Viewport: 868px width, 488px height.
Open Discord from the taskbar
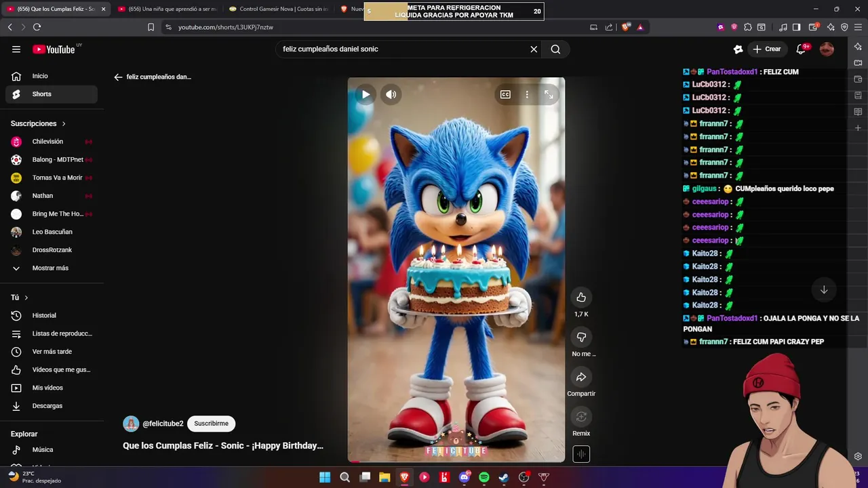pyautogui.click(x=465, y=477)
